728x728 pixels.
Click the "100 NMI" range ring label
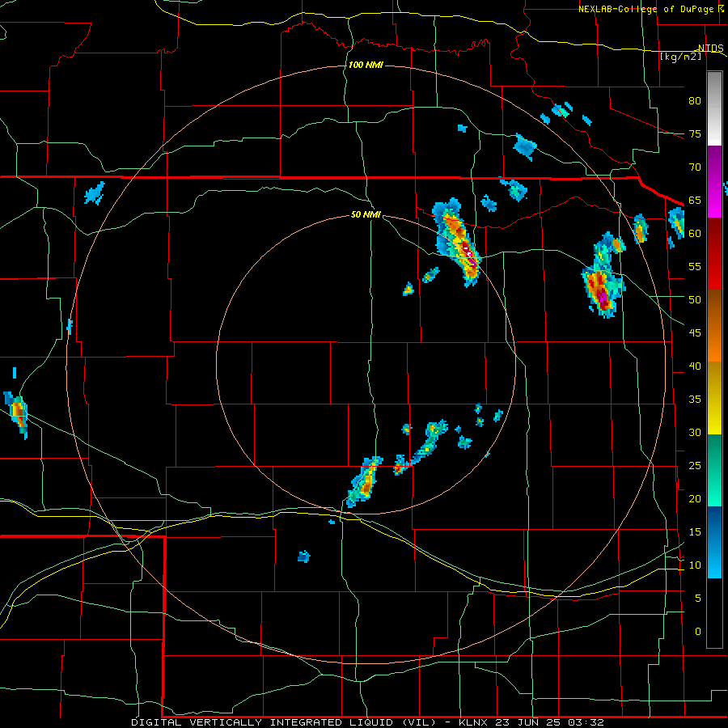[366, 65]
